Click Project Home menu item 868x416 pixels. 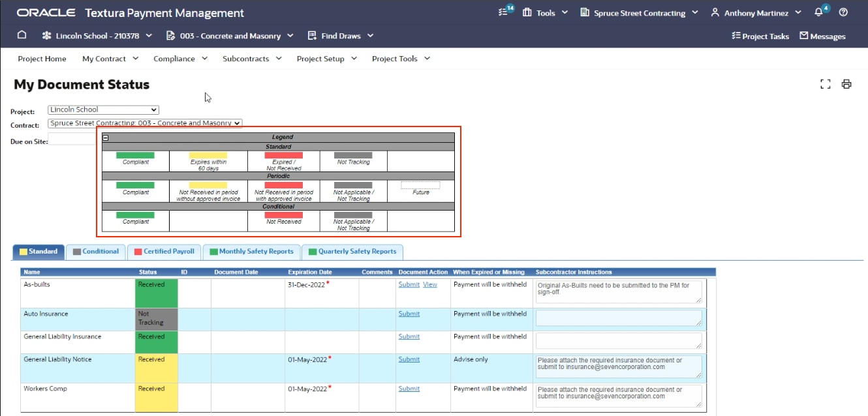(42, 59)
